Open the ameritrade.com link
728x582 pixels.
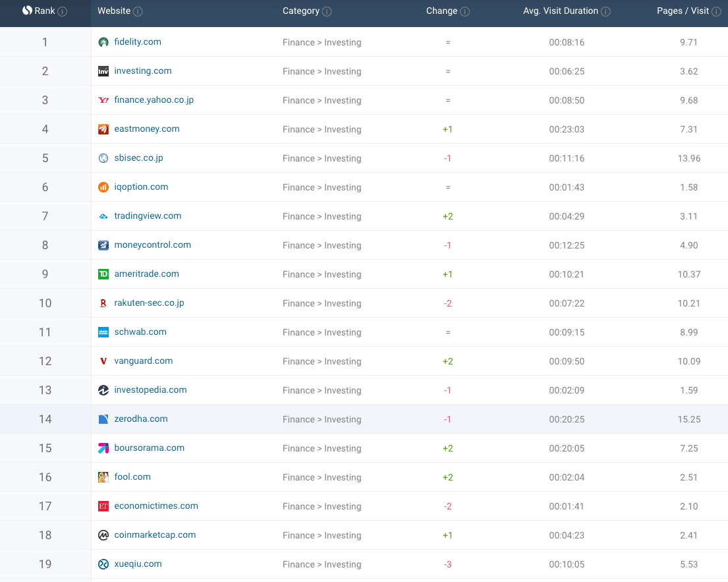(146, 274)
